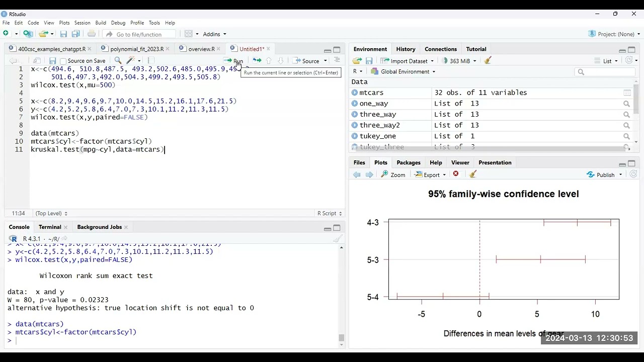
Task: Print the current file with printer icon
Action: click(91, 34)
